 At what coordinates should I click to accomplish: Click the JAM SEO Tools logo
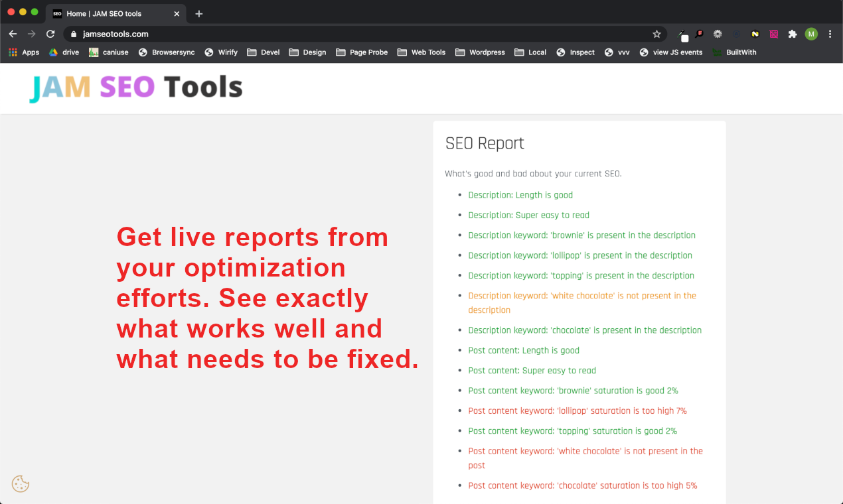coord(135,87)
